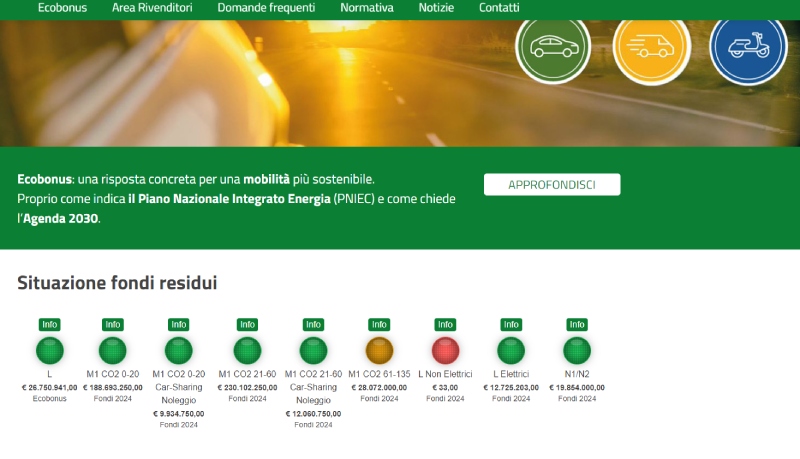The height and width of the screenshot is (459, 800).
Task: Click Info button above L fund
Action: (49, 324)
